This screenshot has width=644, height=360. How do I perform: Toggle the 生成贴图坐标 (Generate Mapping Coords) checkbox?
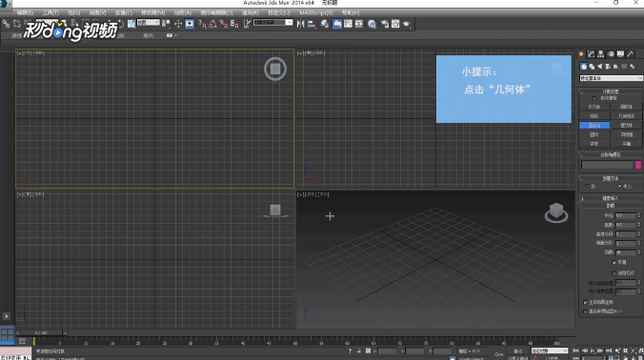(585, 302)
